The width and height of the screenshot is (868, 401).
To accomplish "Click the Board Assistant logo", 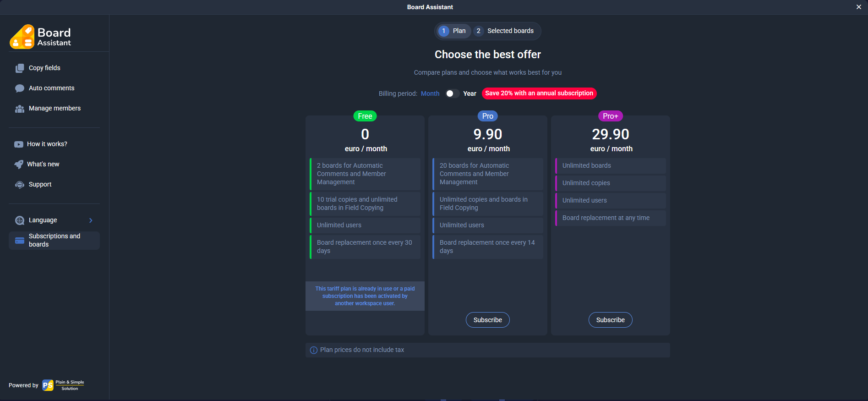I will (x=40, y=37).
